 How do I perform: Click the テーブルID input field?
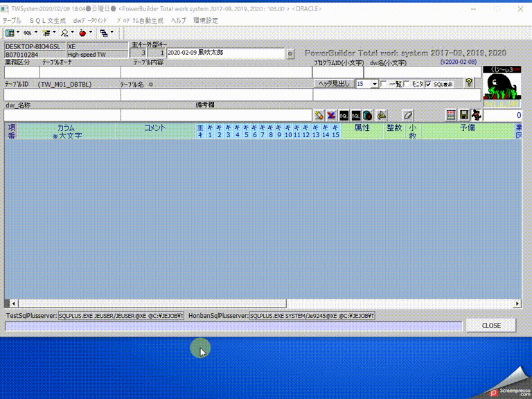[62, 95]
